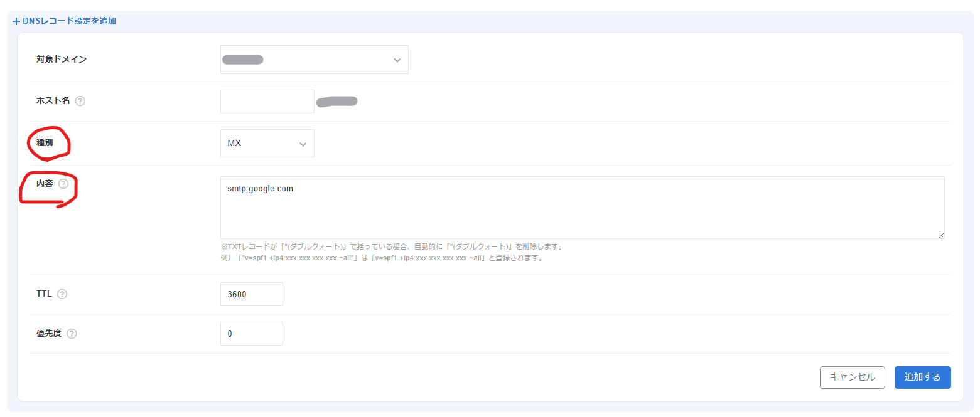Click the 種別 label text
980x417 pixels.
click(x=45, y=143)
